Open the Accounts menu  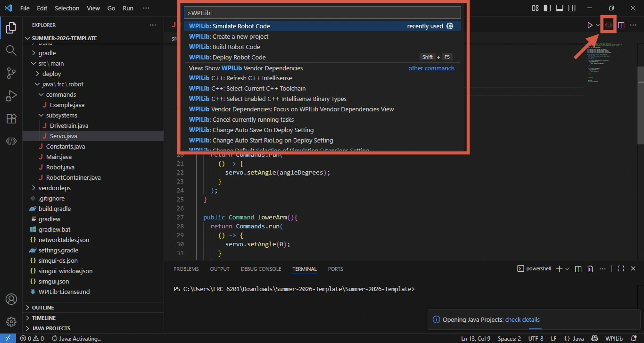point(11,300)
